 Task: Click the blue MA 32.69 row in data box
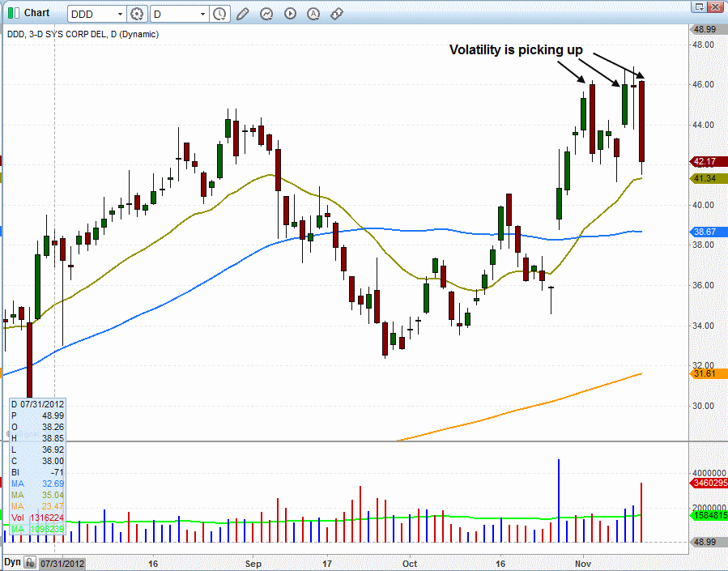click(x=37, y=484)
